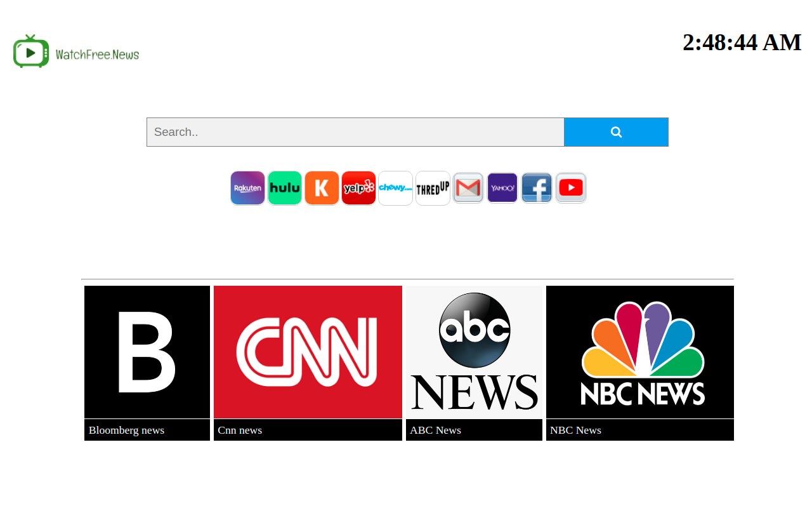The height and width of the screenshot is (508, 812).
Task: Open the YouTube shortcut icon
Action: pyautogui.click(x=571, y=188)
